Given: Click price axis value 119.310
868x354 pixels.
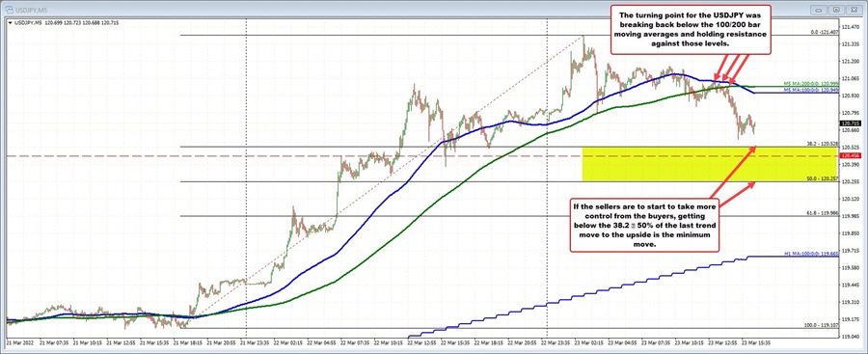Looking at the screenshot, I should pyautogui.click(x=851, y=302).
